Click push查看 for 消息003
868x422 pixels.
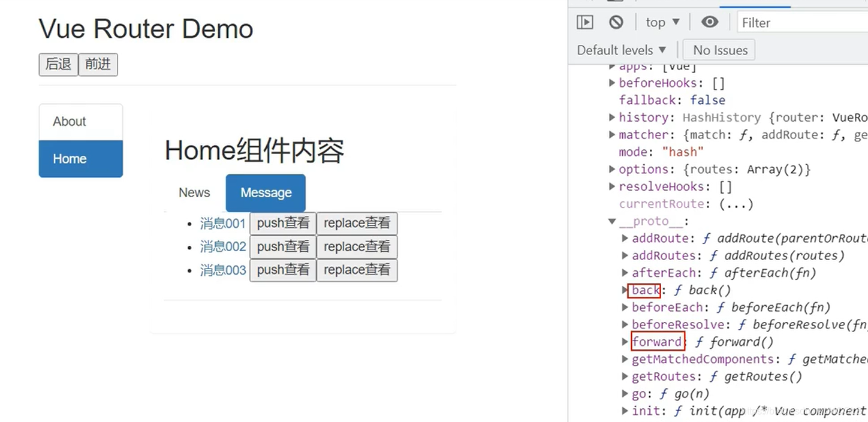point(283,270)
